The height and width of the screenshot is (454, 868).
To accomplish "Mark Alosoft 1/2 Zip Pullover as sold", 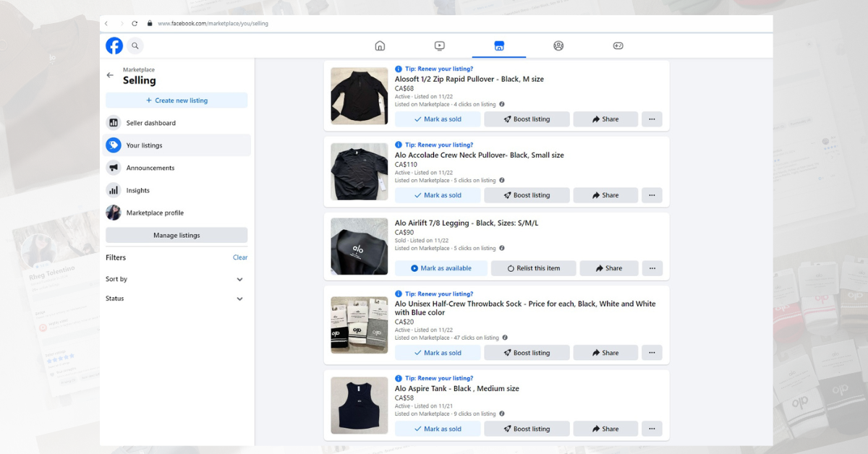I will [x=438, y=119].
